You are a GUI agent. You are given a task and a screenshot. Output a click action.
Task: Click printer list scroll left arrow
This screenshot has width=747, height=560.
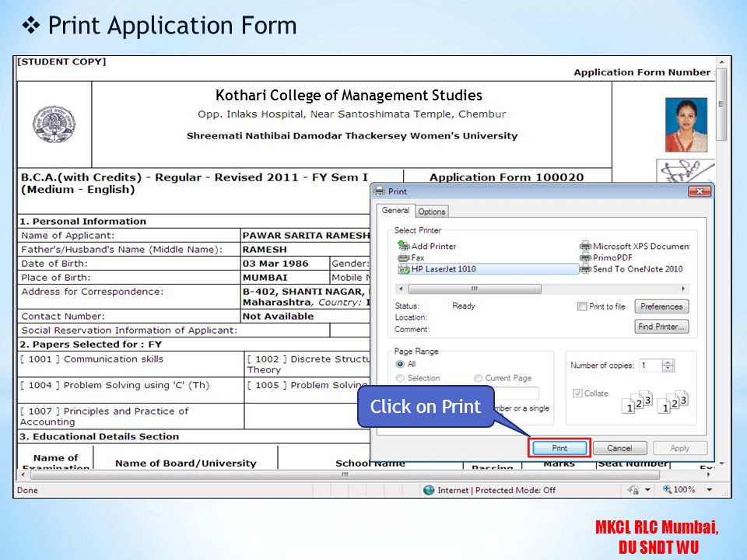pyautogui.click(x=401, y=289)
